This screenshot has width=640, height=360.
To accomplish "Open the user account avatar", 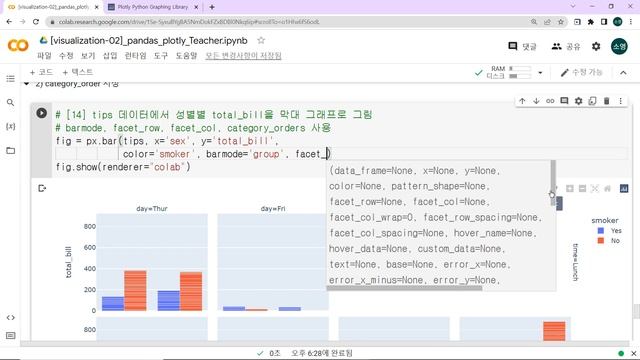I will tap(619, 47).
